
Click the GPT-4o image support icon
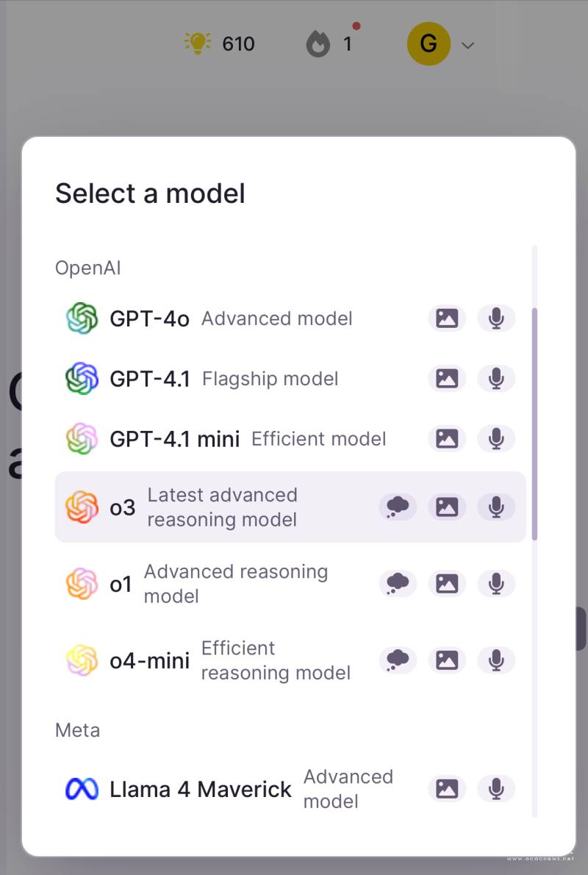[x=447, y=318]
